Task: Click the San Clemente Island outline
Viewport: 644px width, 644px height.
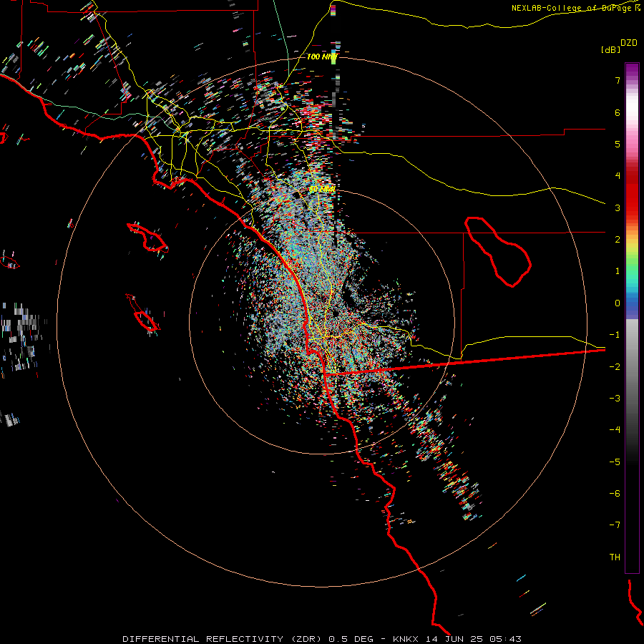Action: [x=143, y=313]
